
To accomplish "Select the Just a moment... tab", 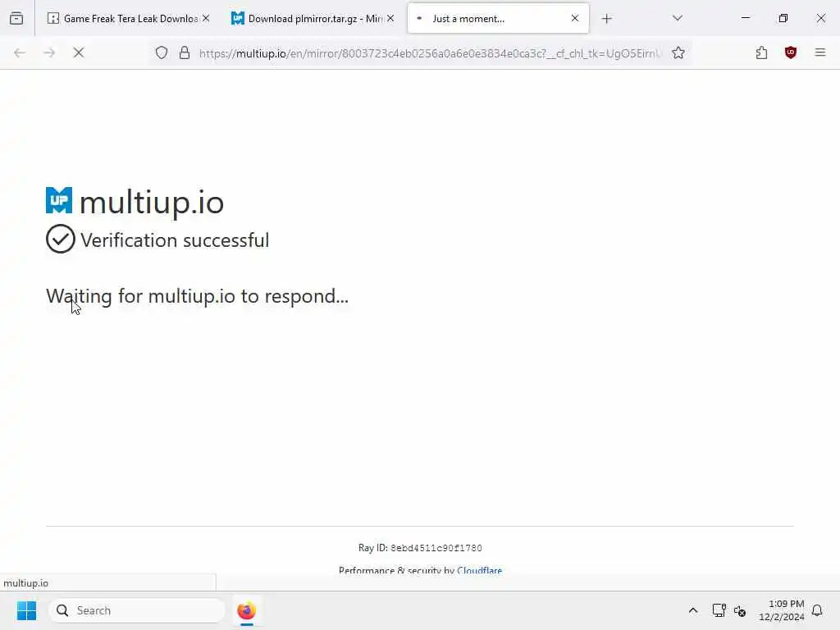I will click(498, 18).
